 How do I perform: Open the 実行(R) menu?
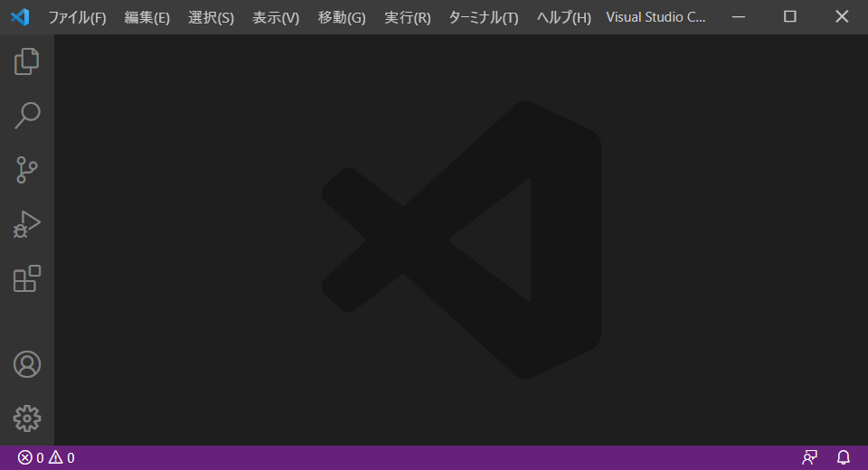click(408, 17)
